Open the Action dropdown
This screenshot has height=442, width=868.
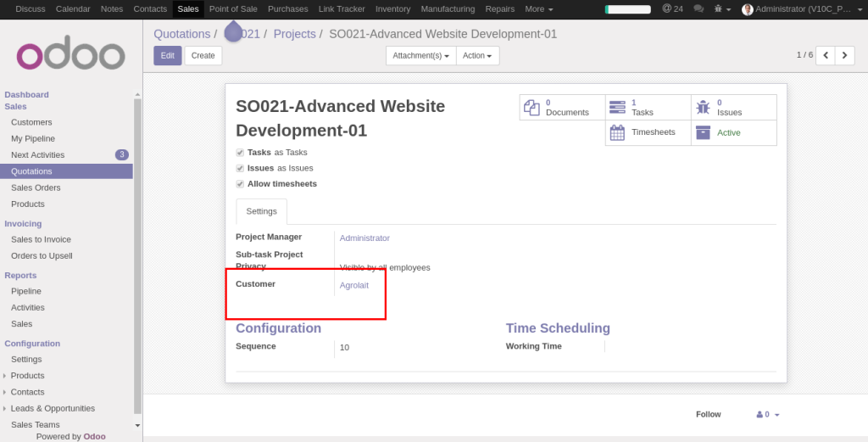[x=478, y=55]
